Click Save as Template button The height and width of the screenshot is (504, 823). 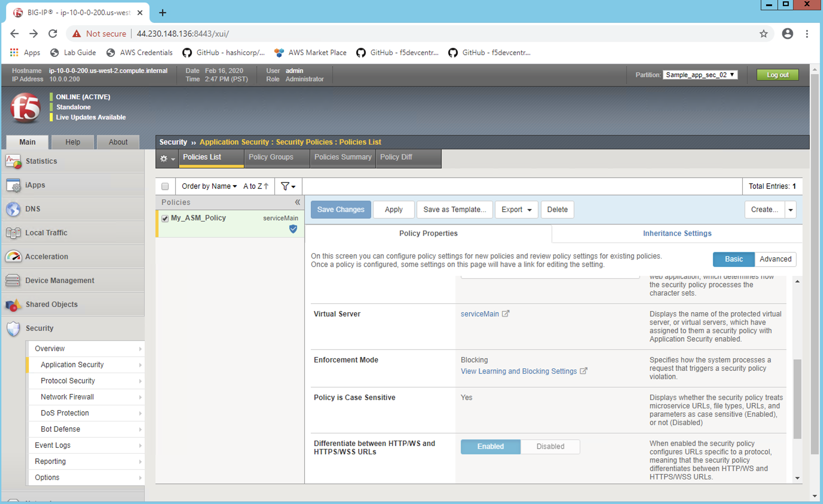click(x=455, y=210)
